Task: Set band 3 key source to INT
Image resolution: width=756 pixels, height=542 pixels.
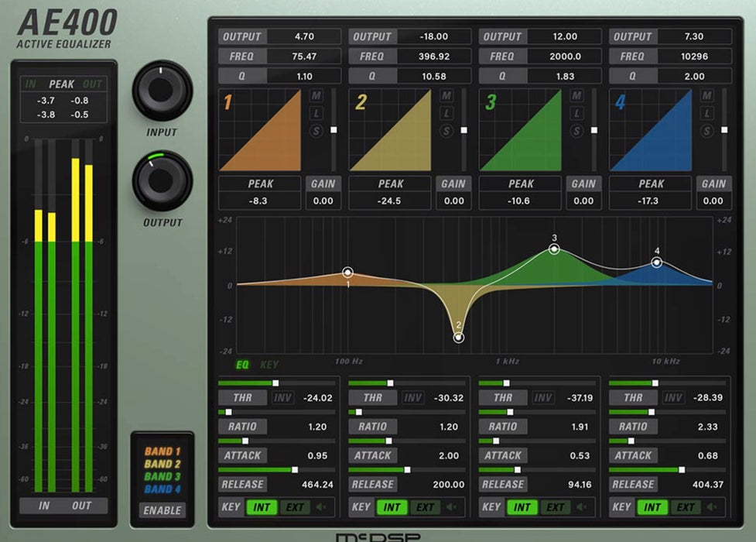Action: [x=522, y=508]
